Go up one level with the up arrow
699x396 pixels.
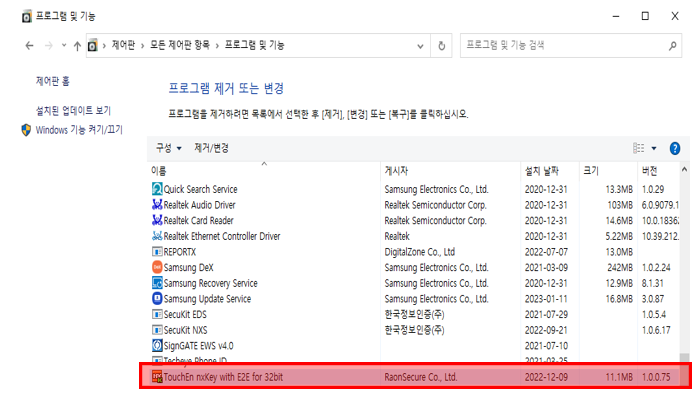point(77,45)
